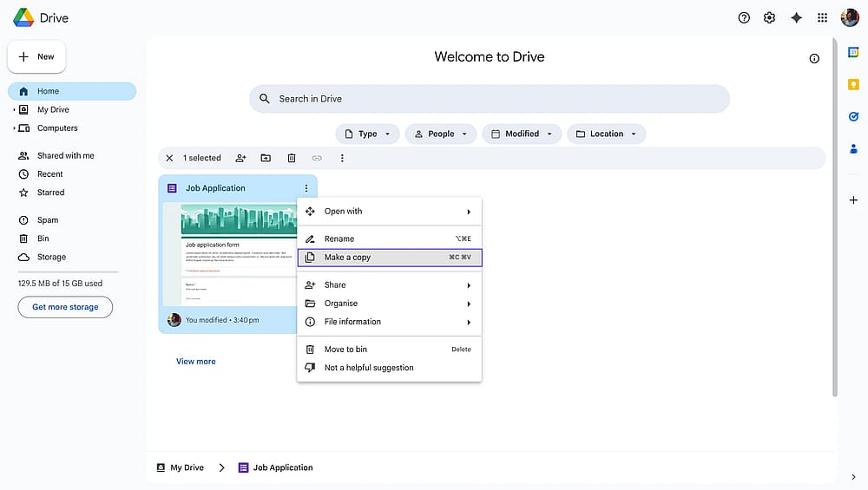Click the New button
Image resolution: width=868 pixels, height=490 pixels.
tap(36, 57)
